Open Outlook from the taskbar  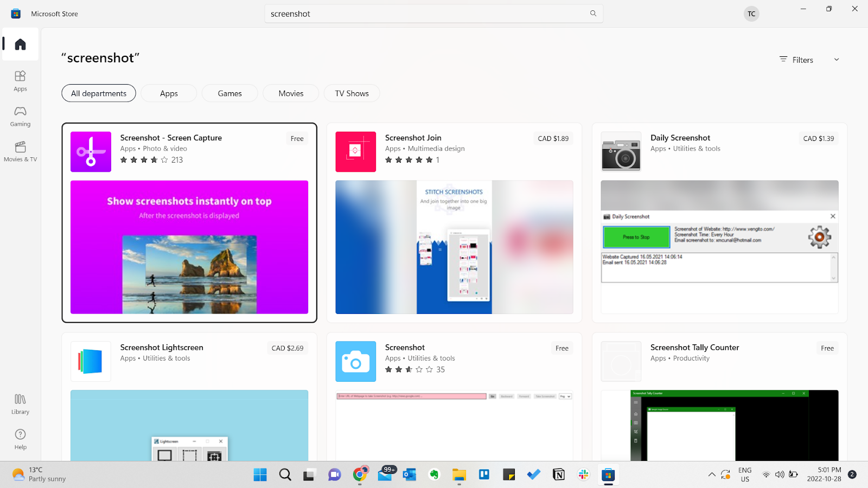410,475
